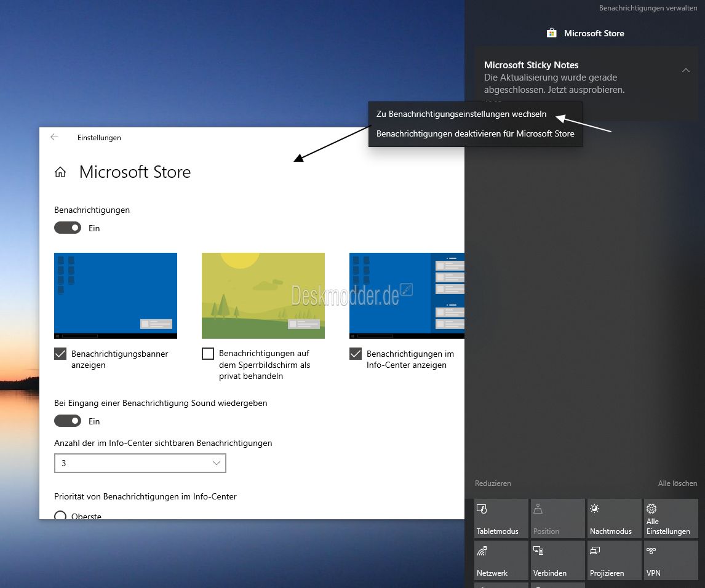Screen dimensions: 705x588
Task: Open the visible notifications count dropdown
Action: 140,463
